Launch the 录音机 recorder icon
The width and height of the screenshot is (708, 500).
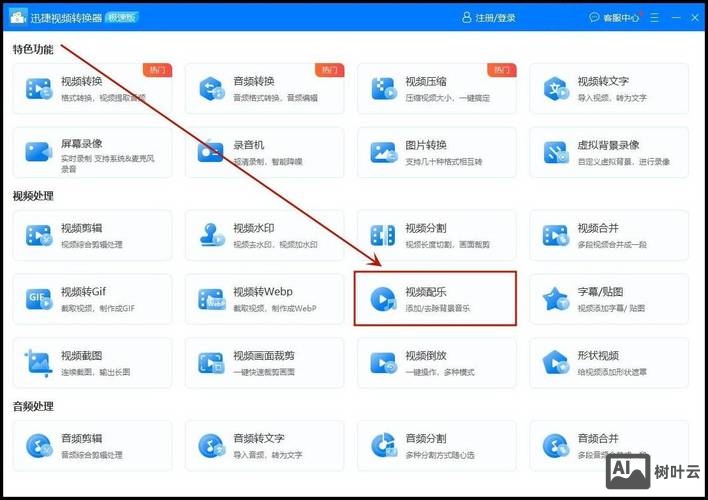pos(211,151)
